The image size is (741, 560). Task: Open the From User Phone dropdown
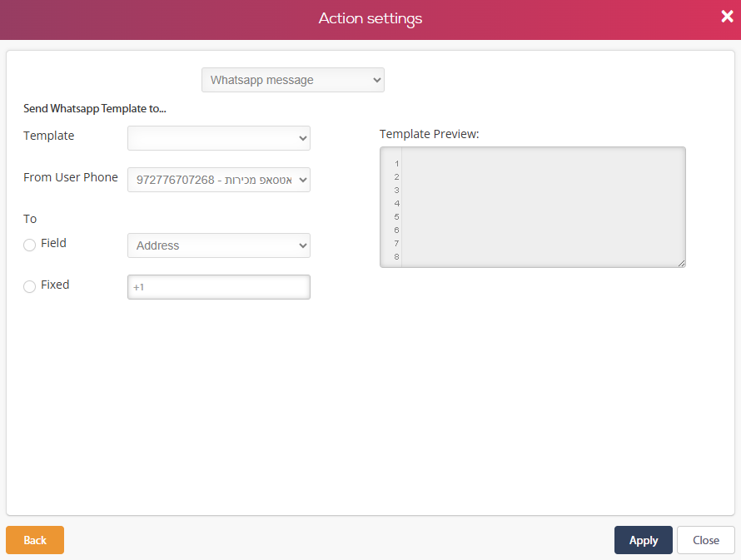pos(218,180)
